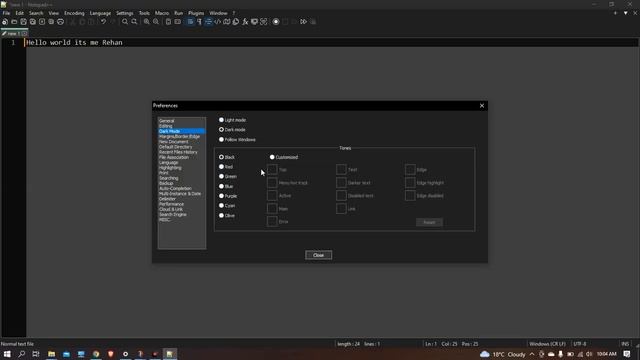Click the run macro multiple times icon

(304, 22)
